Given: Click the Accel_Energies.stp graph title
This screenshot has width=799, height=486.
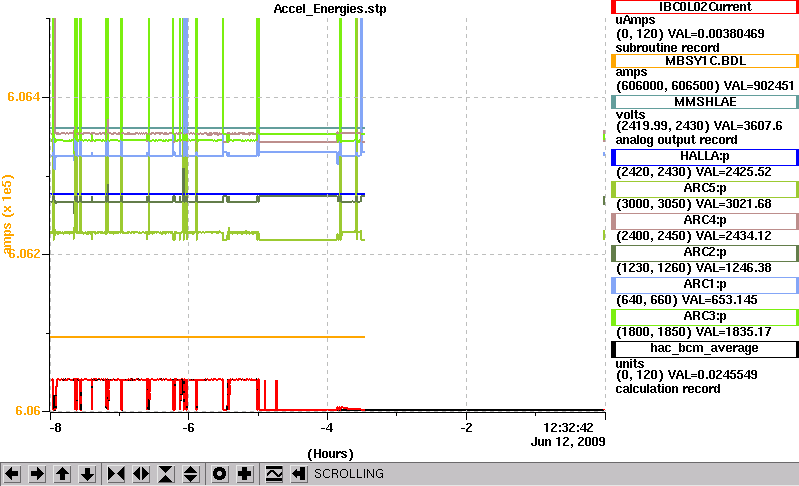Looking at the screenshot, I should 330,9.
